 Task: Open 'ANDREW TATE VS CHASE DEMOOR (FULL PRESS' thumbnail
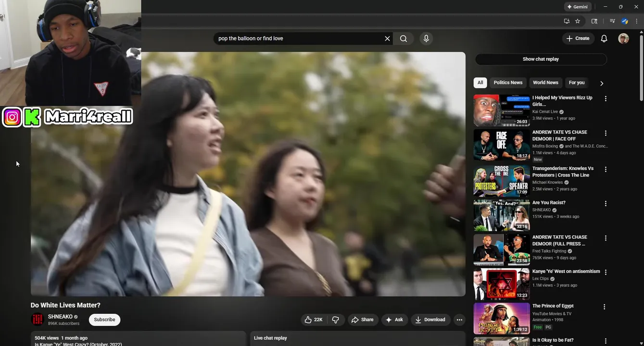point(501,249)
